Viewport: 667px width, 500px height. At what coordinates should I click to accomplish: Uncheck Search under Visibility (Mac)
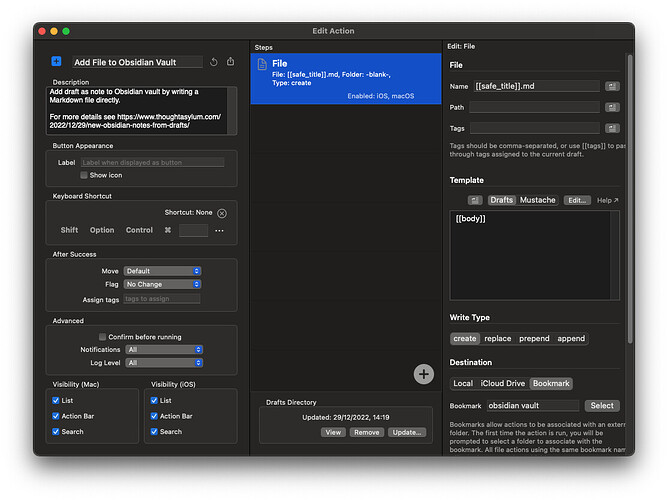click(x=56, y=431)
